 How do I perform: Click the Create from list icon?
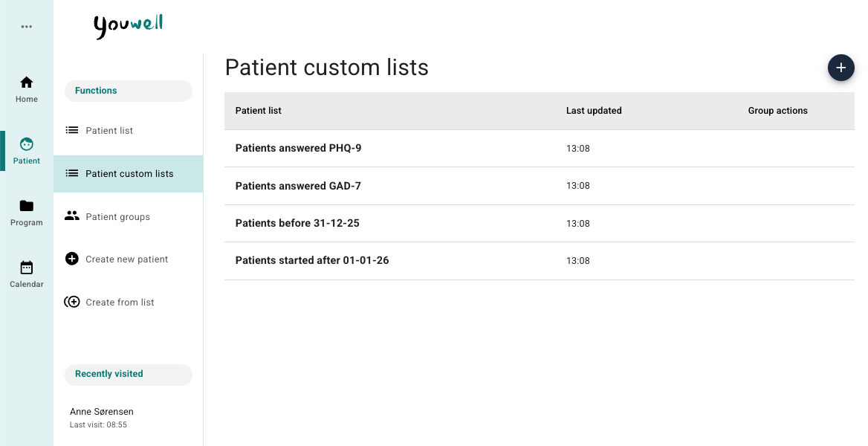tap(72, 302)
